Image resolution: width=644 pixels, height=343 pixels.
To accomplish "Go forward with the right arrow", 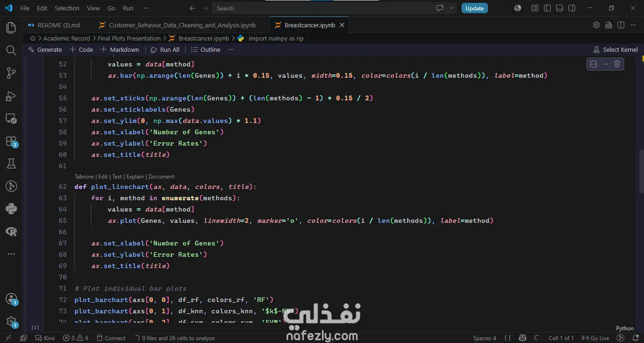I will pos(204,8).
